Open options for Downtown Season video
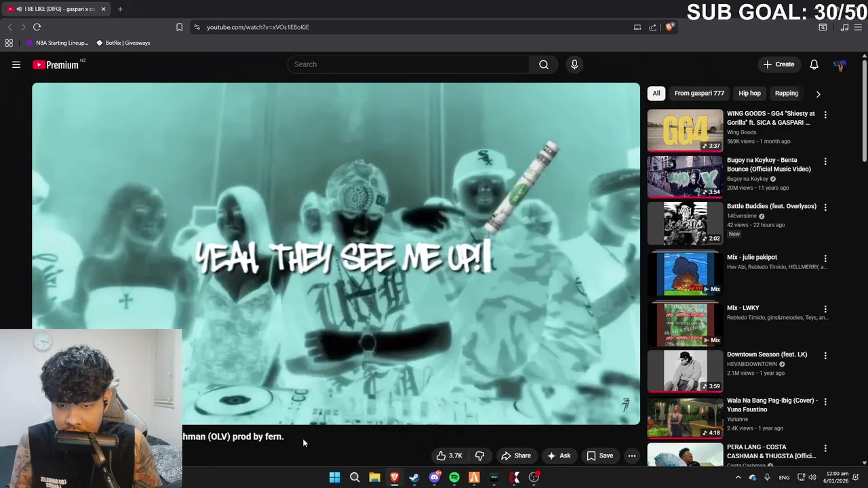Viewport: 868px width, 488px height. [825, 355]
